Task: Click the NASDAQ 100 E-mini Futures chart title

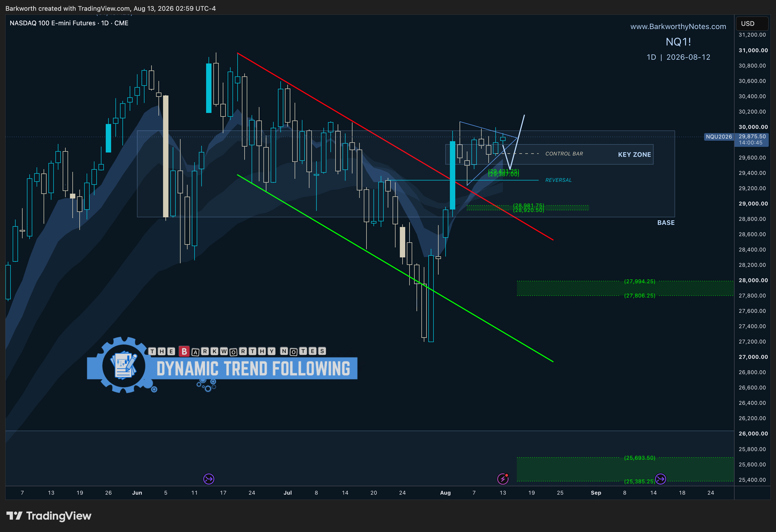Action: 69,23
